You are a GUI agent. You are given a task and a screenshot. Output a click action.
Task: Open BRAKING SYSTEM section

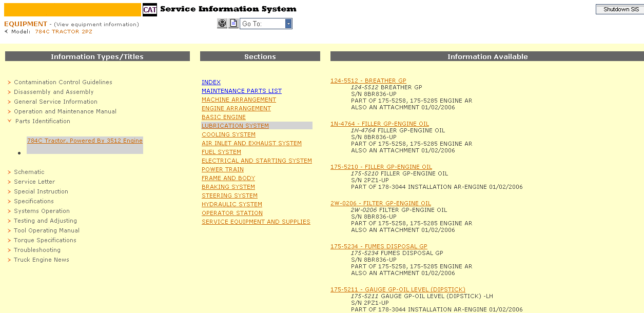(x=228, y=187)
